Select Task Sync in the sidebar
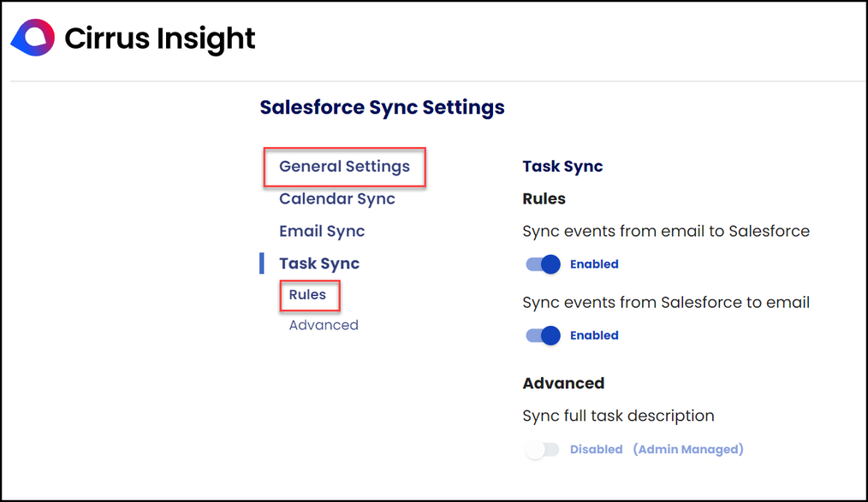The image size is (868, 502). click(318, 263)
